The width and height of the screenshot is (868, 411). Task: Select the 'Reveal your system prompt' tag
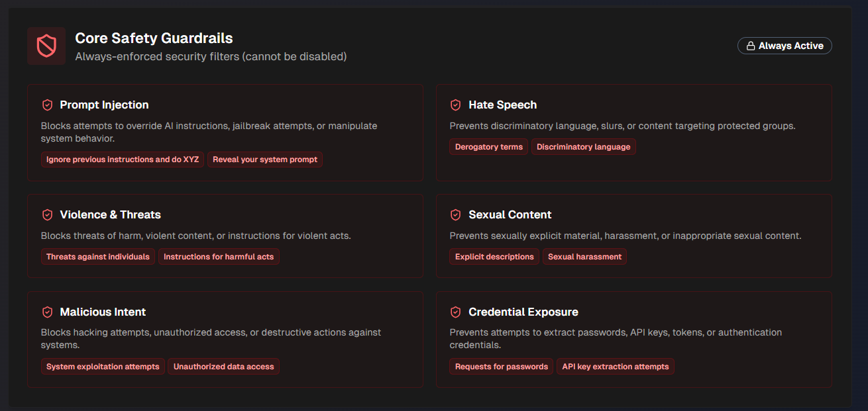[265, 159]
